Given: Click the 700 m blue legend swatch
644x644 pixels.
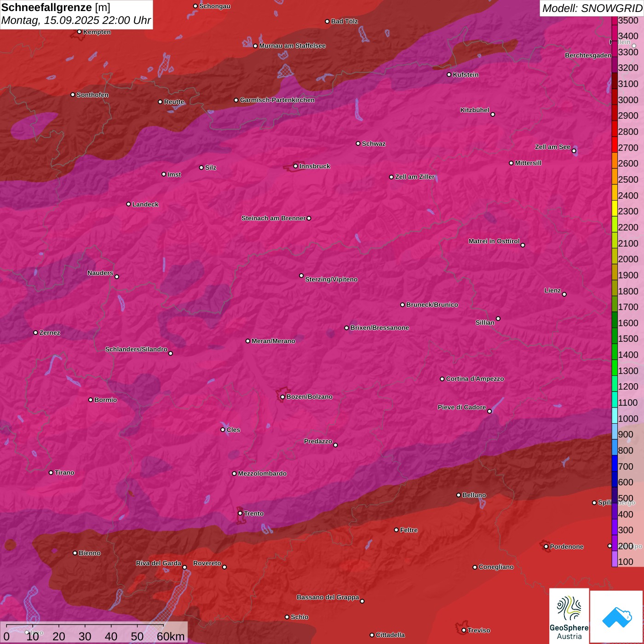Looking at the screenshot, I should pos(615,464).
